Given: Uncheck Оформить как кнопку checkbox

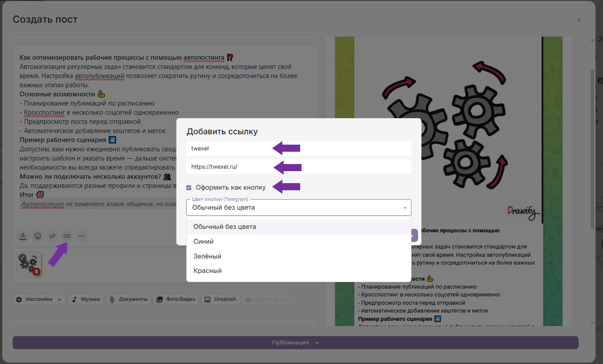Looking at the screenshot, I should [x=189, y=188].
